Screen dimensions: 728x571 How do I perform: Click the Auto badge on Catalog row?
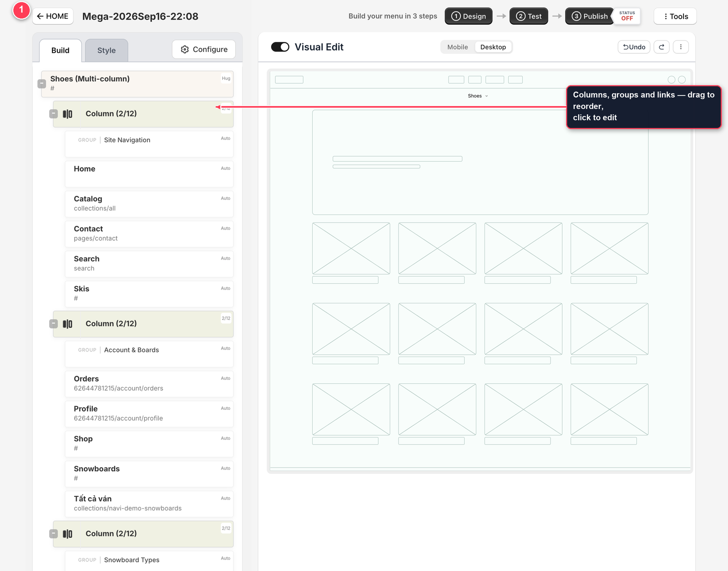click(226, 198)
